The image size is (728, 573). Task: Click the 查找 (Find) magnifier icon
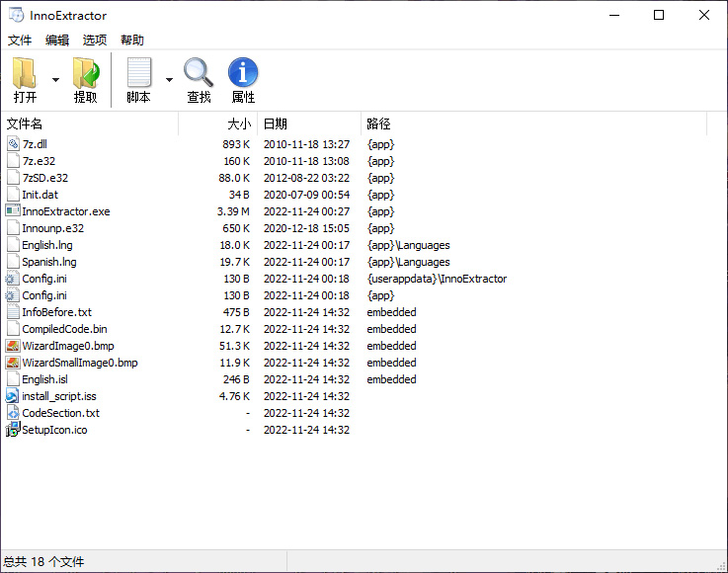(x=199, y=72)
